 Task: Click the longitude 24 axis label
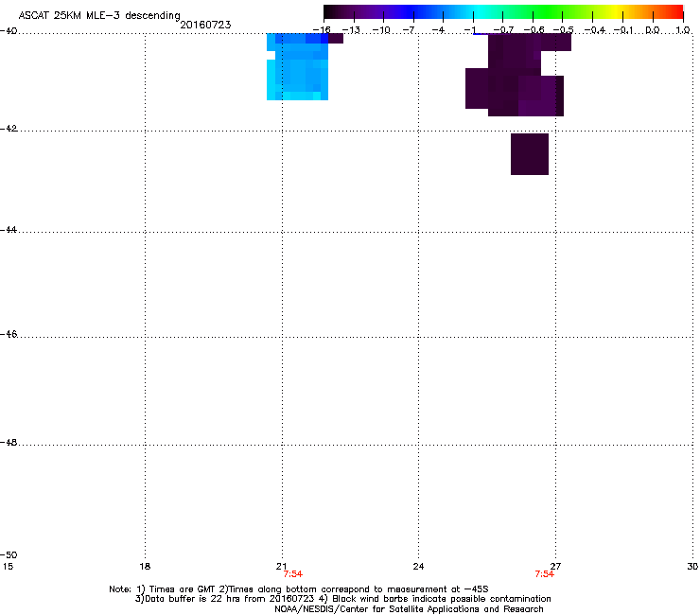click(x=418, y=567)
